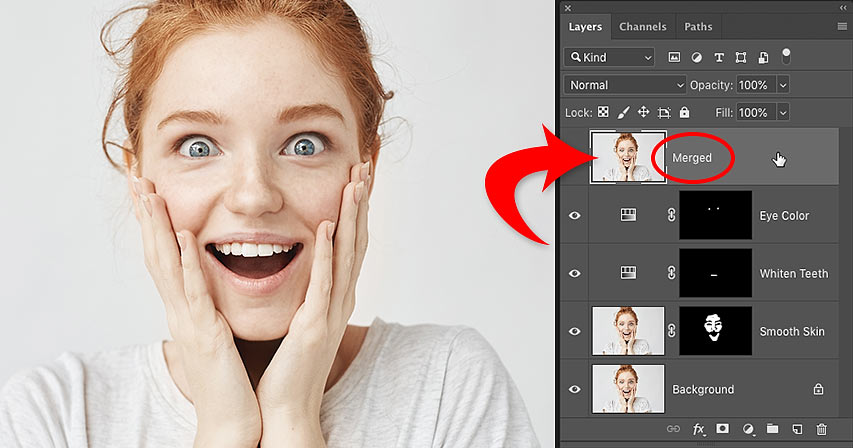Create a new layer group folder
Image resolution: width=853 pixels, height=448 pixels.
tap(772, 430)
